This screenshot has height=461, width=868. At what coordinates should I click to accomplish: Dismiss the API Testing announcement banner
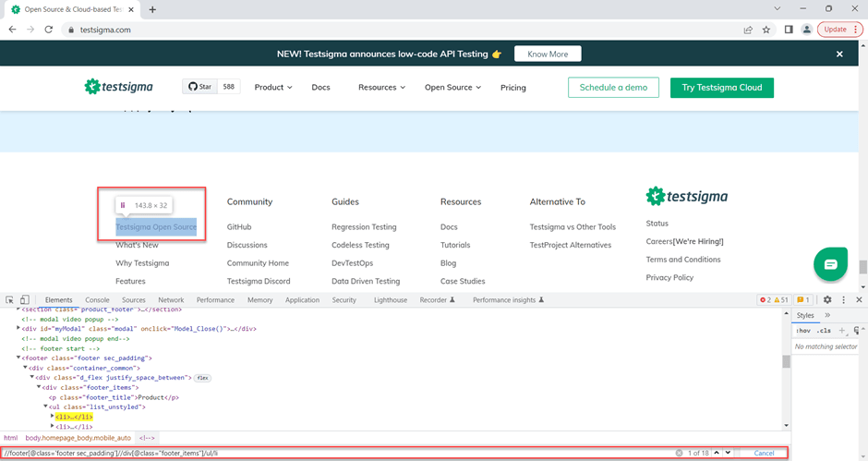(x=839, y=54)
